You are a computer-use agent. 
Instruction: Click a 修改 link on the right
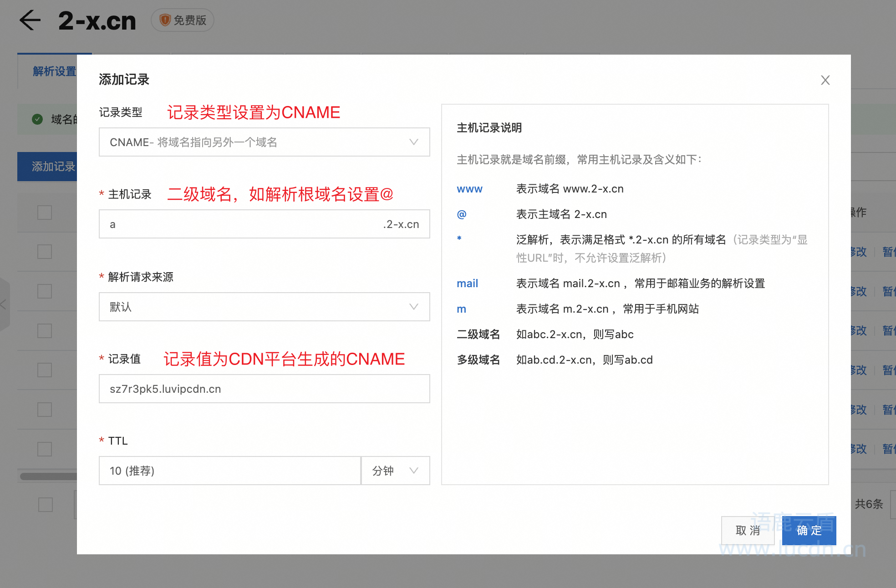(x=858, y=252)
